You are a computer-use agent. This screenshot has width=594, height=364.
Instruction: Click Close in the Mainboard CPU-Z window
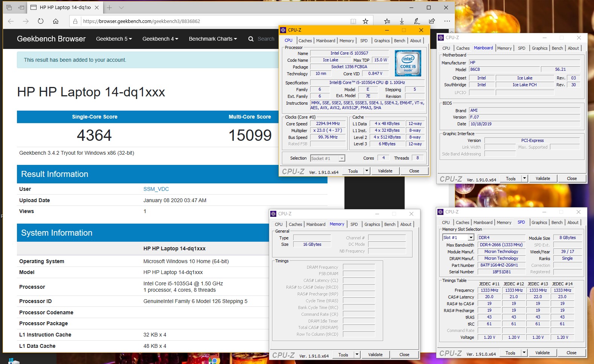point(572,178)
